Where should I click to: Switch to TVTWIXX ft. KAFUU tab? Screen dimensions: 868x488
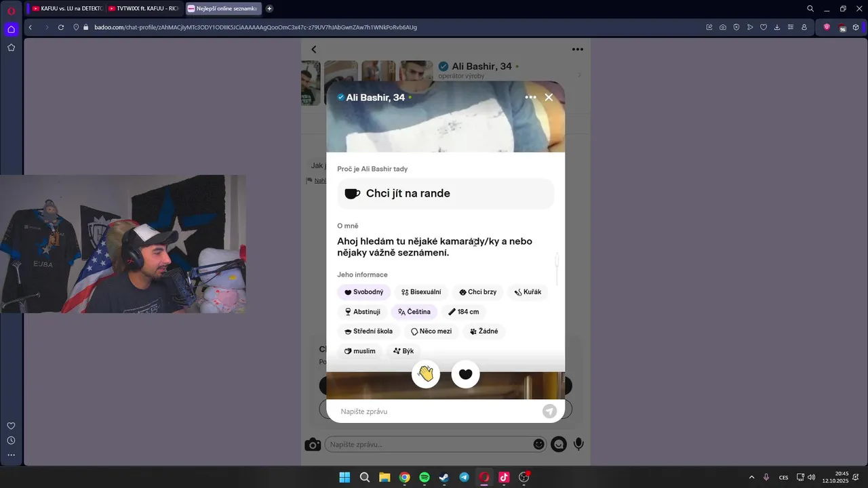click(142, 9)
